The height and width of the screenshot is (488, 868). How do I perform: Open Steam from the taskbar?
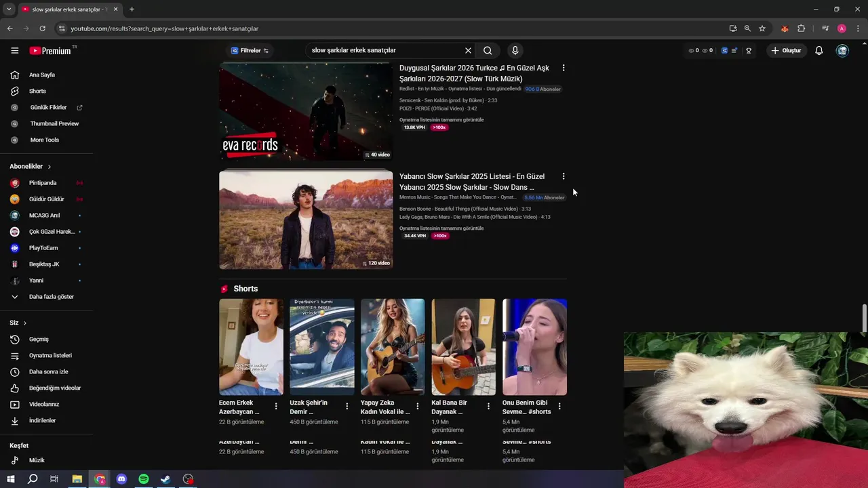[165, 479]
